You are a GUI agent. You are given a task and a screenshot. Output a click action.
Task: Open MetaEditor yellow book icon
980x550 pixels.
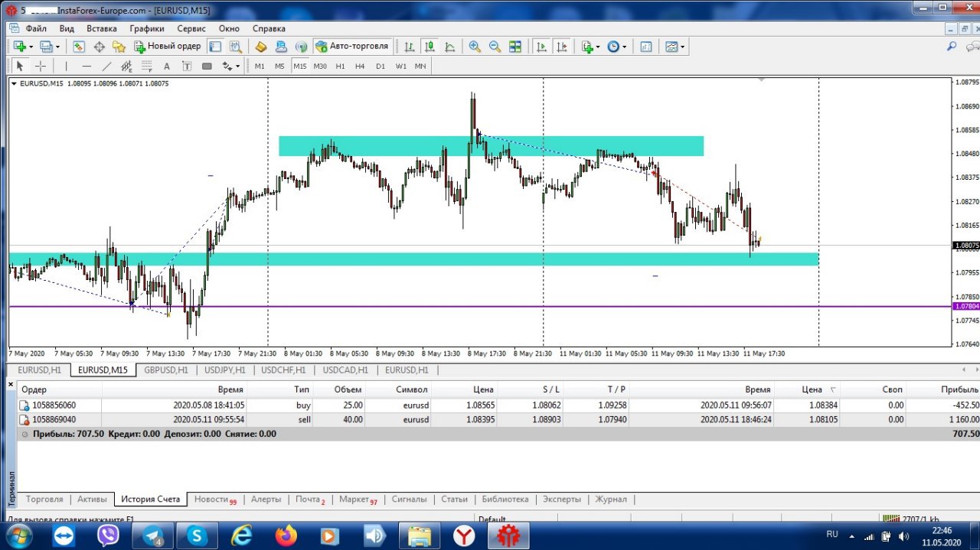tap(261, 47)
